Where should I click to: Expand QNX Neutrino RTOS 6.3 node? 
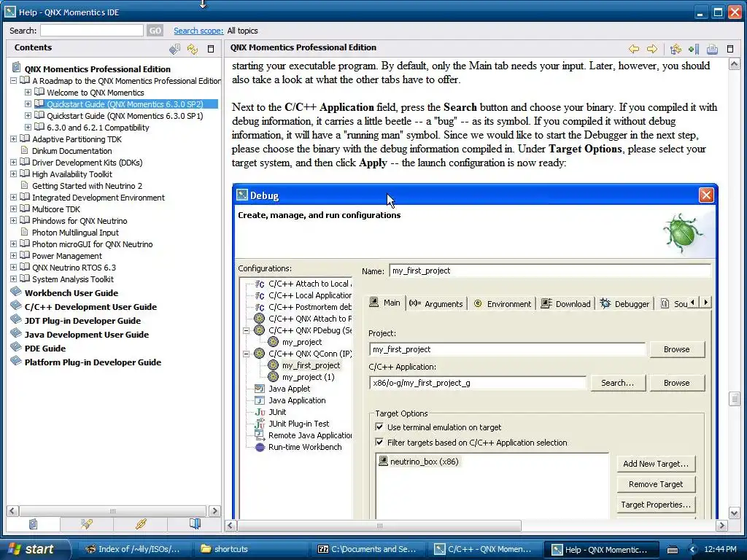[x=13, y=267]
